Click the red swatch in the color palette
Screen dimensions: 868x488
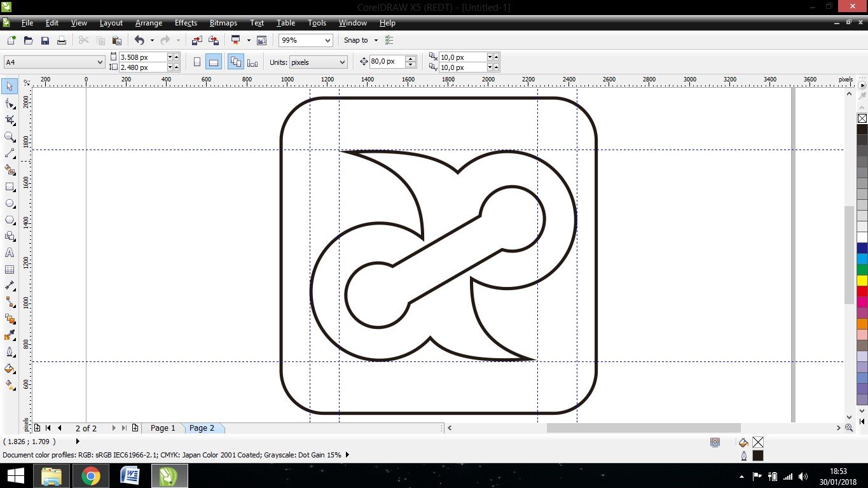[862, 291]
